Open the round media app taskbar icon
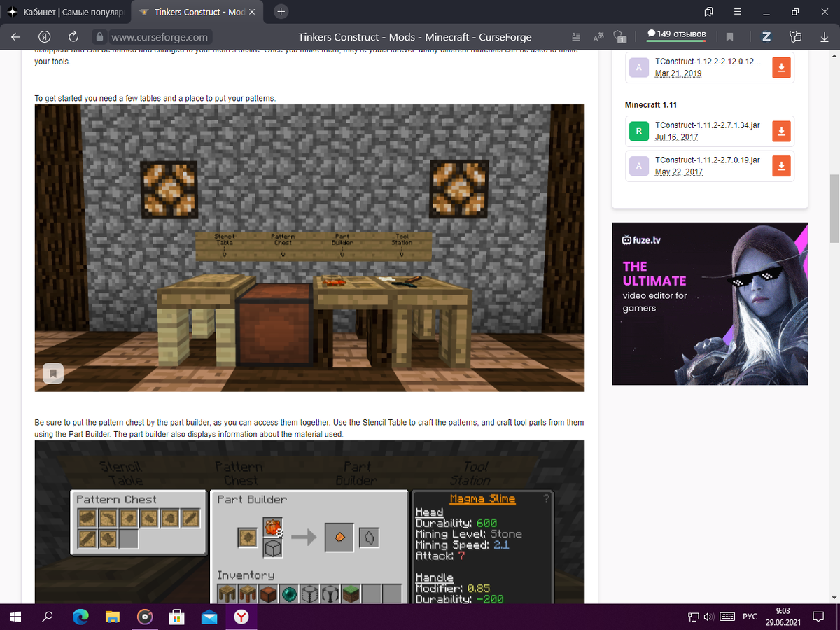 (145, 617)
